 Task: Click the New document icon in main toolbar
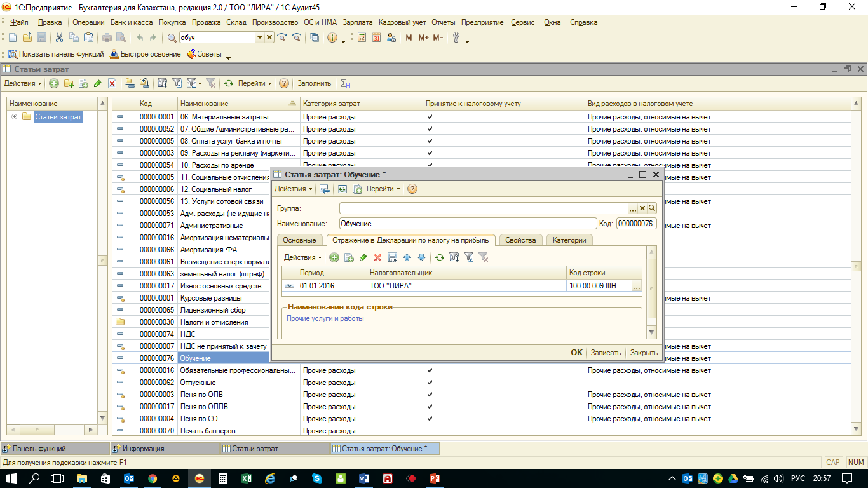12,37
